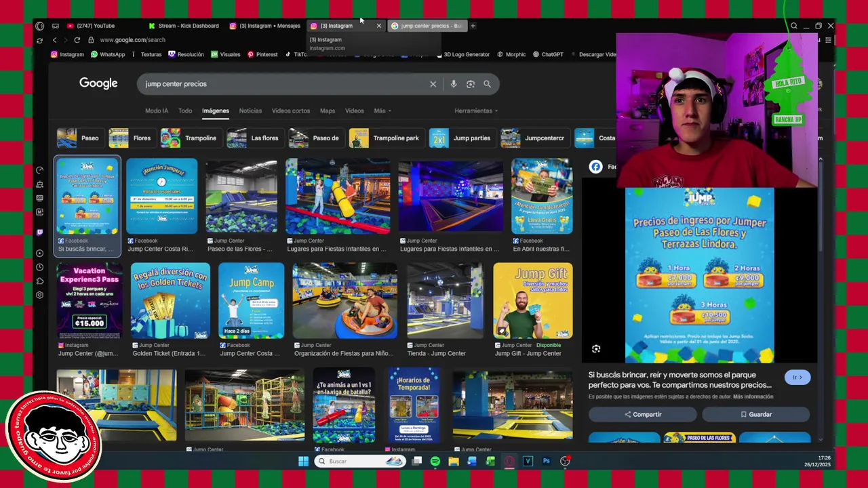Open the Opera menu logo icon
This screenshot has width=868, height=488.
[x=39, y=26]
